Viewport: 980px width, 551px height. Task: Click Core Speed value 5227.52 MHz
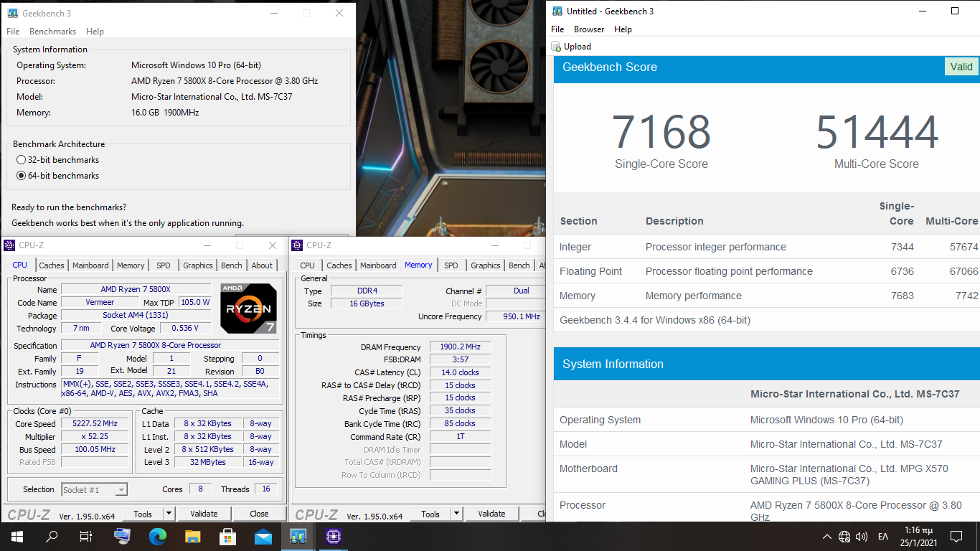pyautogui.click(x=95, y=423)
